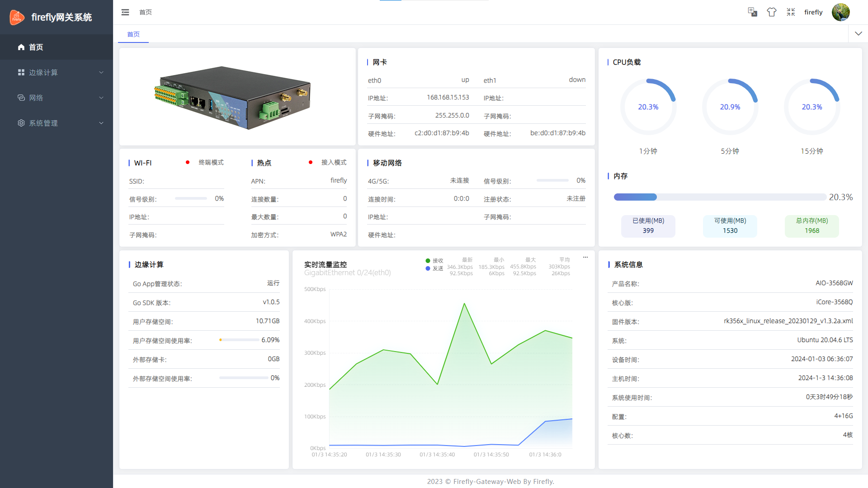Click the 终端模式 WI-FI mode label
Screen dimensions: 868x488
point(211,162)
